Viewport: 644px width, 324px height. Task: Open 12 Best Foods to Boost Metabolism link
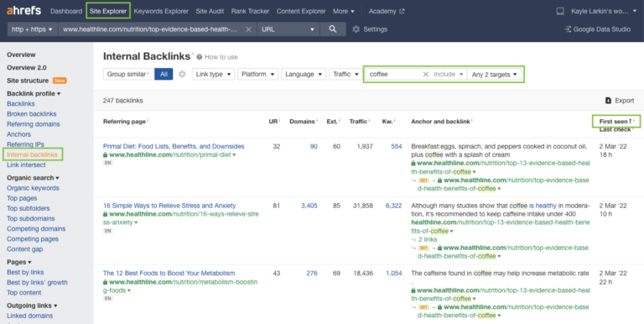(169, 273)
